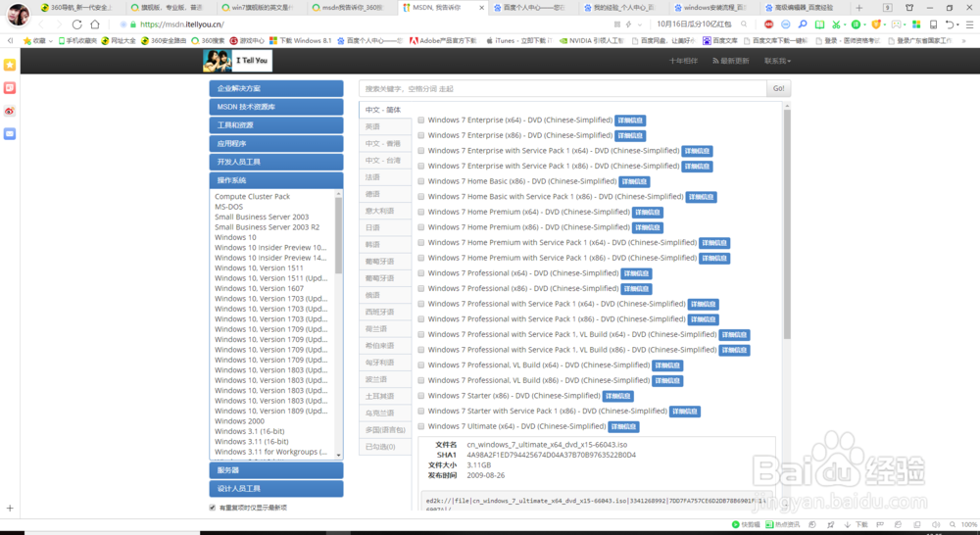Expand the MSDN 技术资源库 panel
Image resolution: width=980 pixels, height=535 pixels.
pyautogui.click(x=276, y=107)
